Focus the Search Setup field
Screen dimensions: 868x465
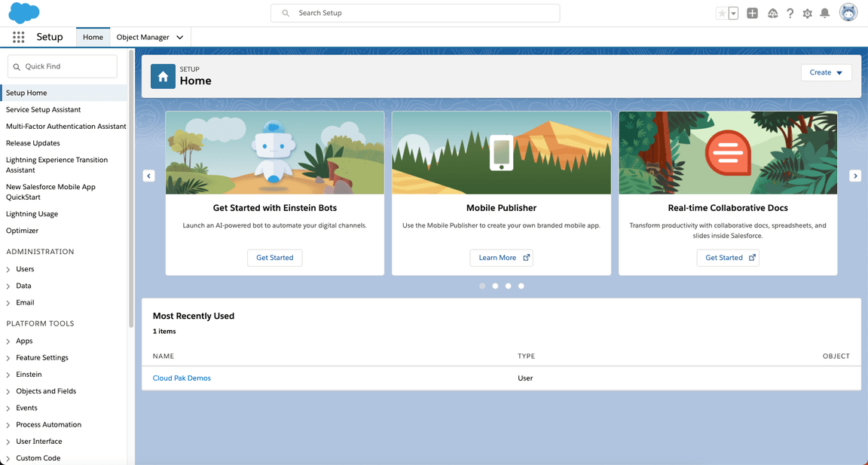pos(415,13)
